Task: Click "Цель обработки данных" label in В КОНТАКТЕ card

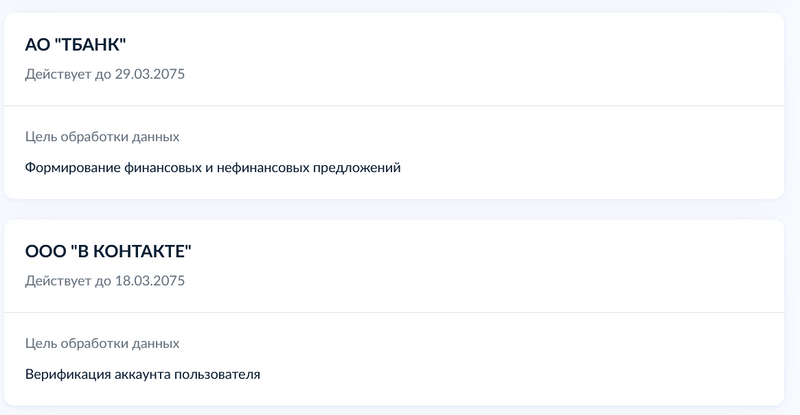Action: point(102,343)
